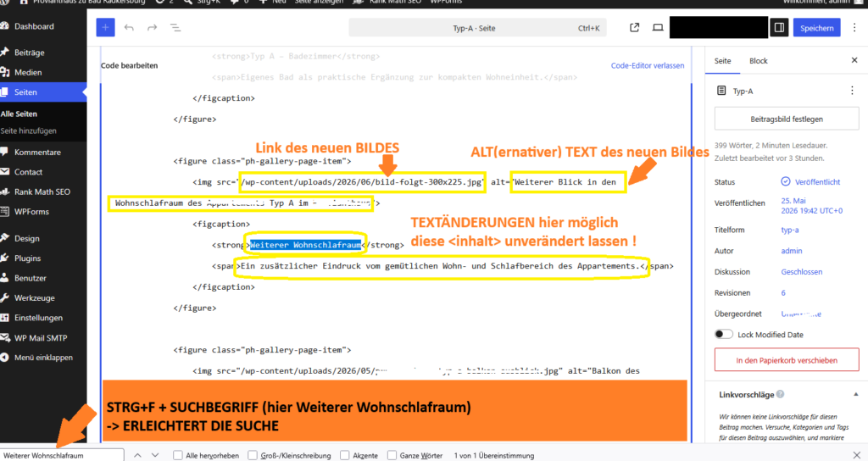Viewport: 868px width, 461px height.
Task: Click the '1 von 1 Übereinstimmung' find status
Action: tap(494, 455)
